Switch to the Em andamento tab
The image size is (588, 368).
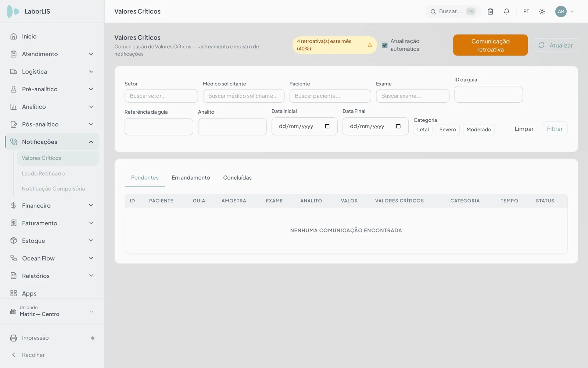[191, 178]
